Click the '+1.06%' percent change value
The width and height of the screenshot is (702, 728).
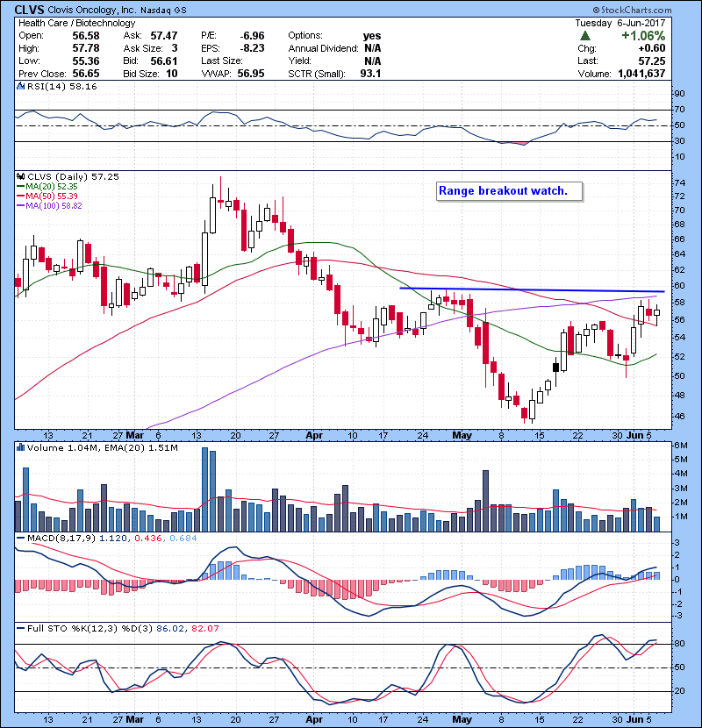(643, 36)
